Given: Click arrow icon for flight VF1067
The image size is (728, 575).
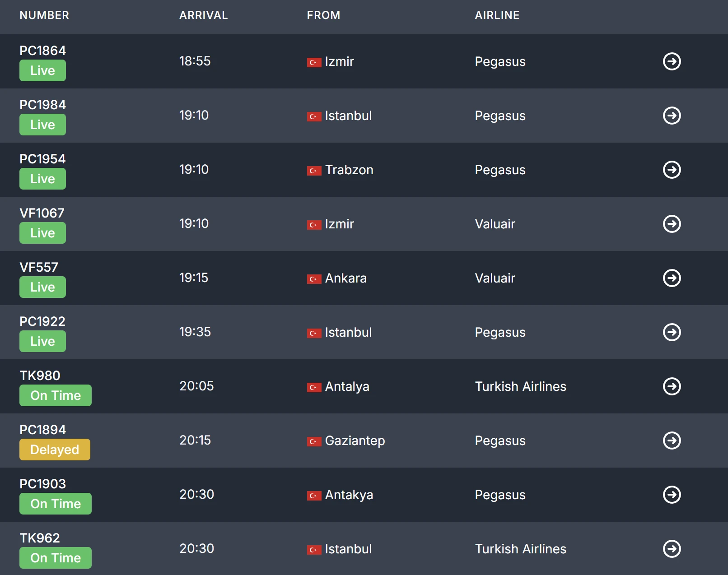Looking at the screenshot, I should (x=672, y=224).
